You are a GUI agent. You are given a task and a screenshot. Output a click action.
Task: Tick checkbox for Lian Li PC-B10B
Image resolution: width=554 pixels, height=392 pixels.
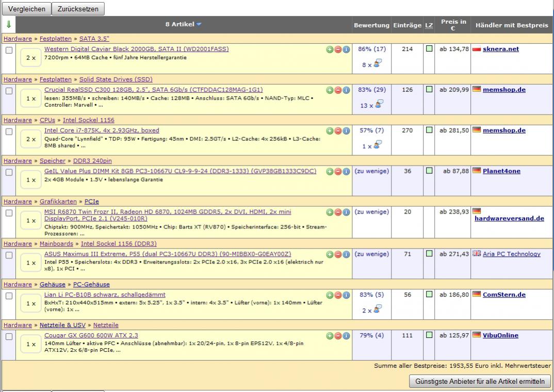9,296
